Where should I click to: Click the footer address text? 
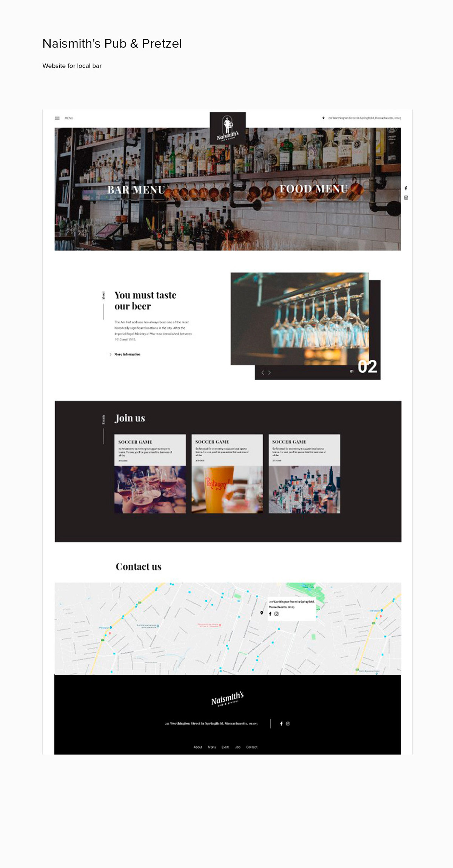coord(211,723)
